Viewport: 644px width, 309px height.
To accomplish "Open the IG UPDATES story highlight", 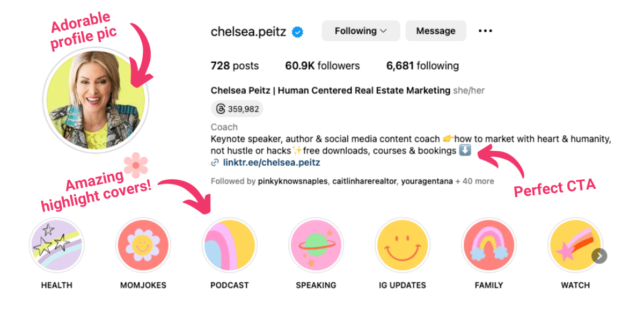I will (x=402, y=245).
